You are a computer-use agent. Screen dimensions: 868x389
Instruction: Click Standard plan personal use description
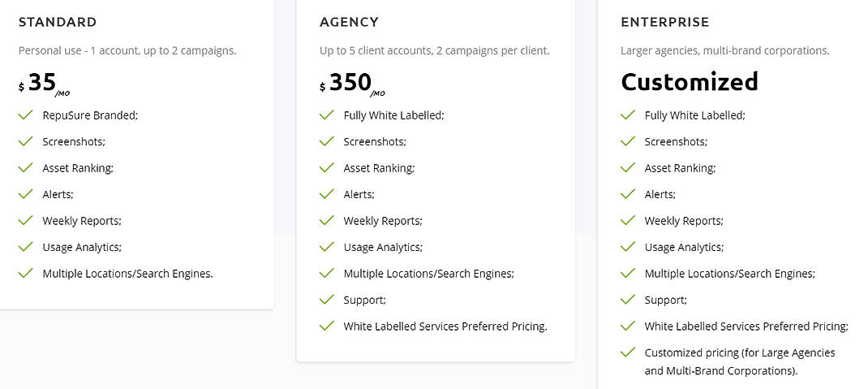pyautogui.click(x=127, y=50)
